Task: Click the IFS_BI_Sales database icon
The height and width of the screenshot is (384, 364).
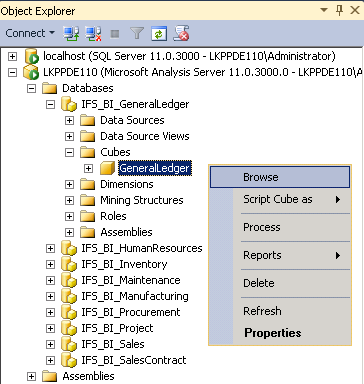Action: (69, 344)
